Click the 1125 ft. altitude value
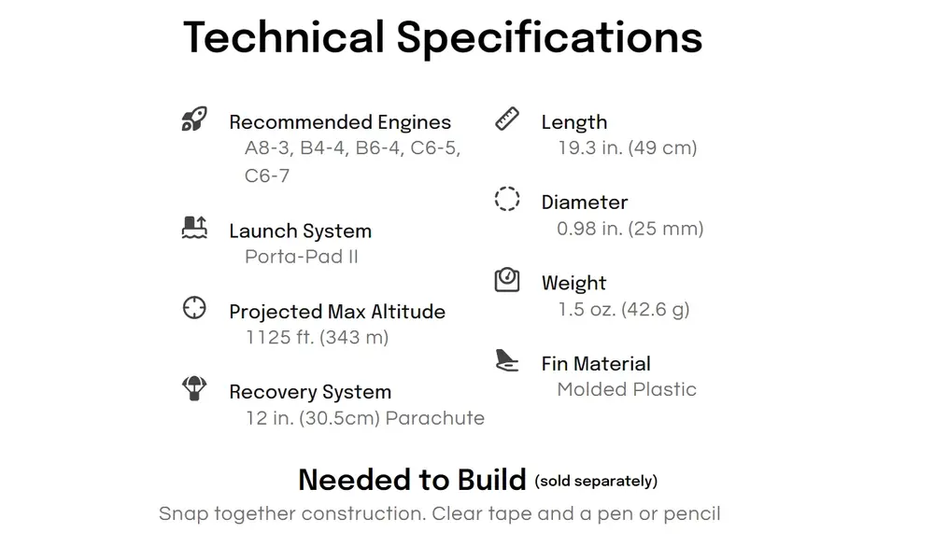934x560 pixels. 317,338
